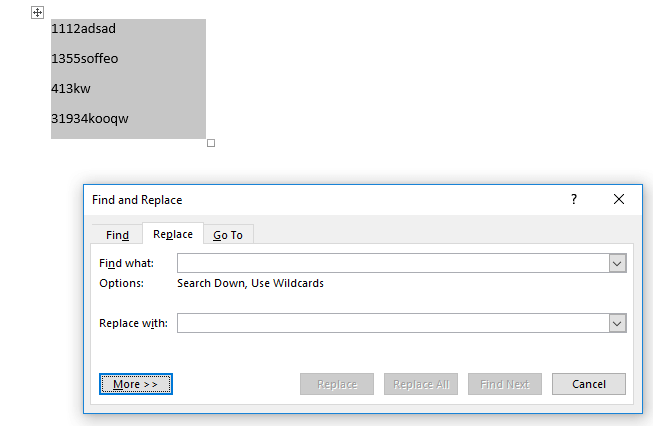This screenshot has width=653, height=426.
Task: Open the Go To tab
Action: (x=228, y=235)
